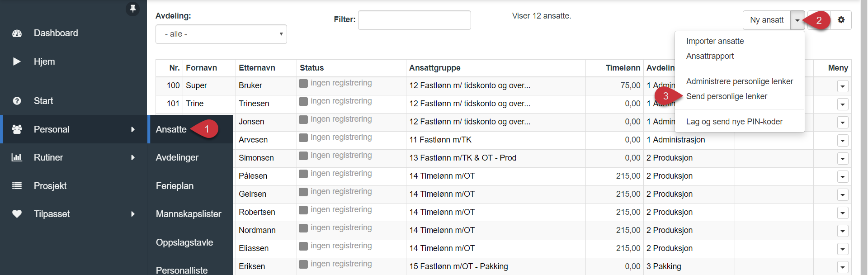Expand the Ny ansatt dropdown caret
Image resolution: width=868 pixels, height=275 pixels.
coord(797,20)
